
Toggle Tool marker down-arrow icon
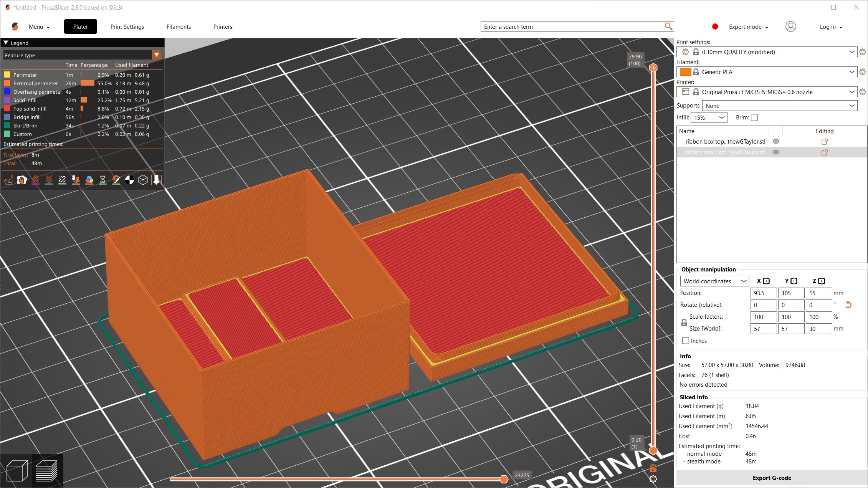click(156, 180)
